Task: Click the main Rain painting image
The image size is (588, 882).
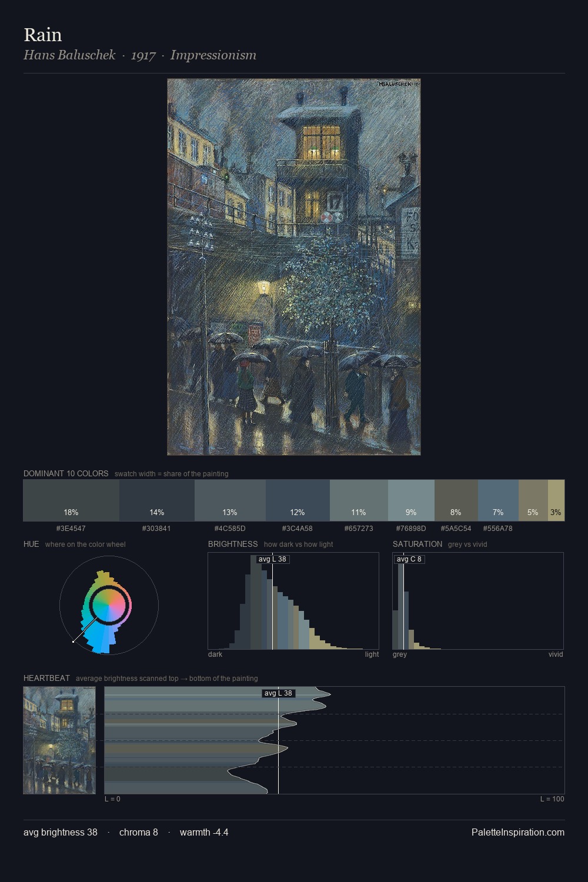Action: click(x=294, y=267)
